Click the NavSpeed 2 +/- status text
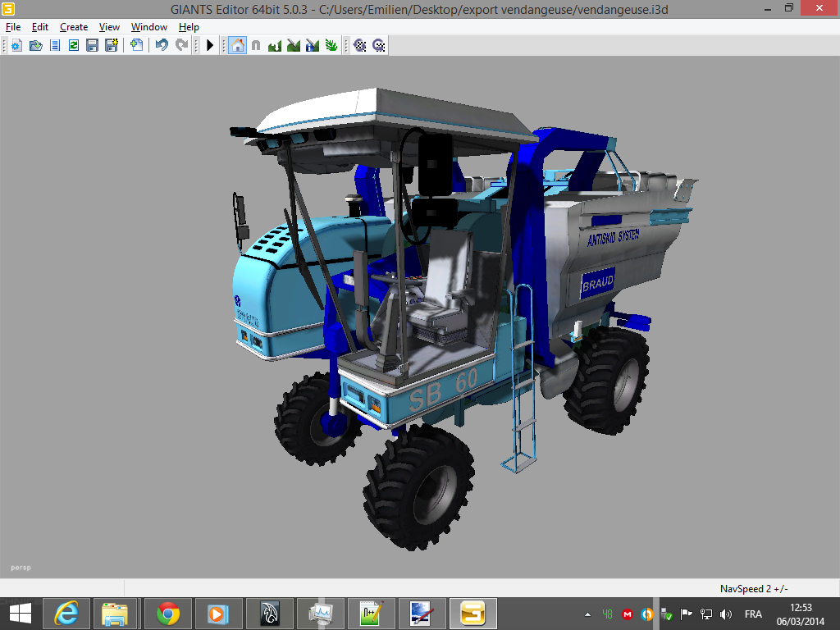The height and width of the screenshot is (630, 840). [754, 589]
